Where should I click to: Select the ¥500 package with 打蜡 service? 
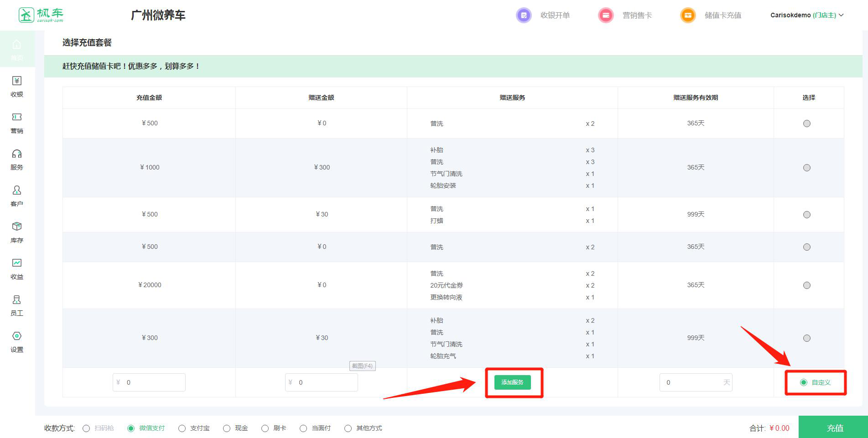click(x=806, y=215)
